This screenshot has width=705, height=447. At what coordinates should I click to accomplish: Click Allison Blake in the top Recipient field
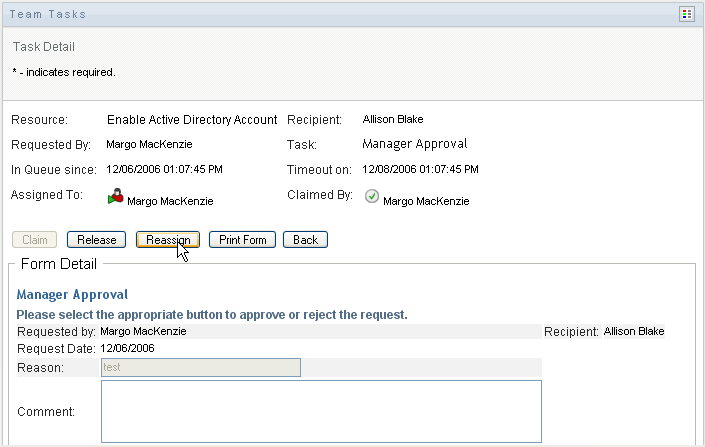pyautogui.click(x=393, y=120)
